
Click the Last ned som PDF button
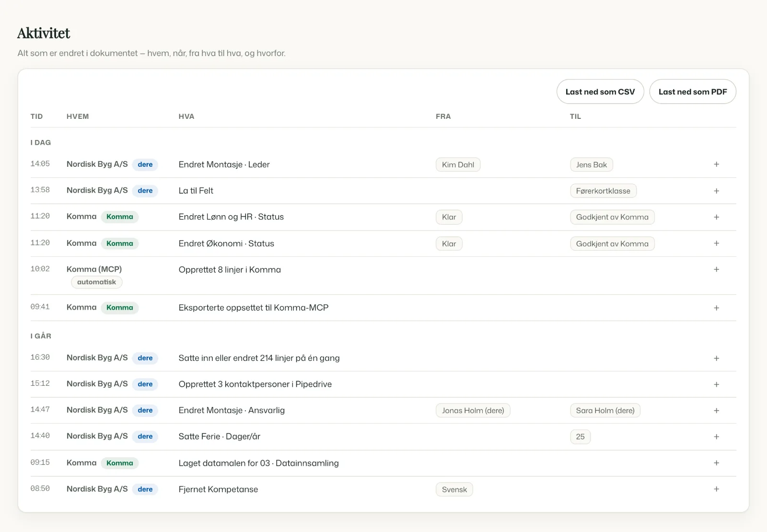coord(693,92)
